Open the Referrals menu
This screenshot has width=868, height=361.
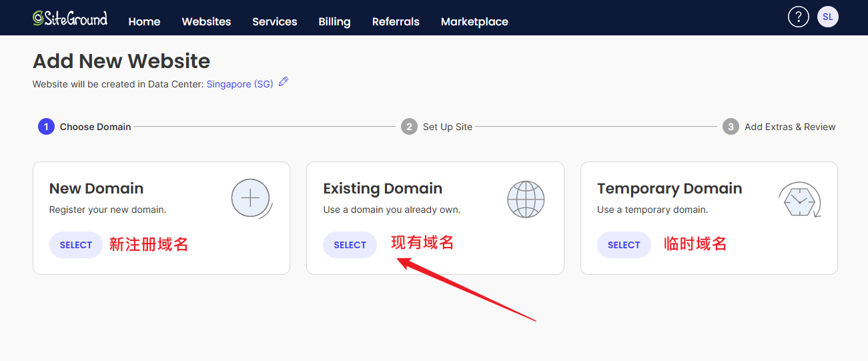396,21
